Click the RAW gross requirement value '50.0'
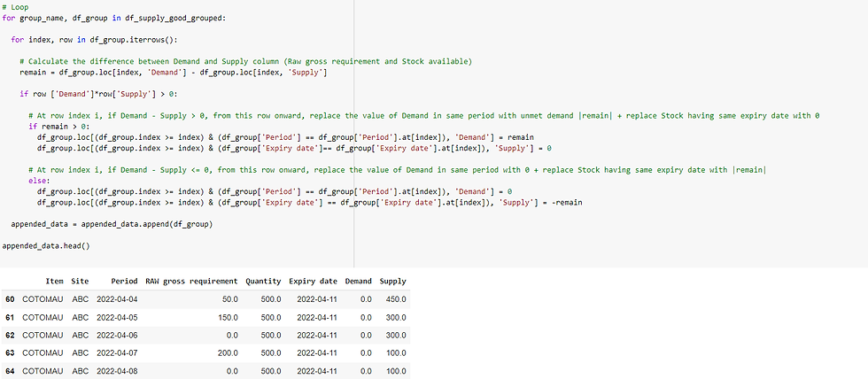This screenshot has width=868, height=379. click(229, 299)
